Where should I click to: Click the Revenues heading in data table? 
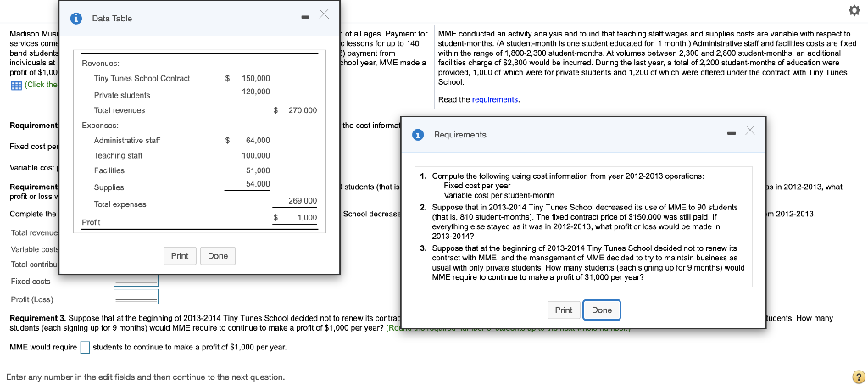pyautogui.click(x=100, y=64)
